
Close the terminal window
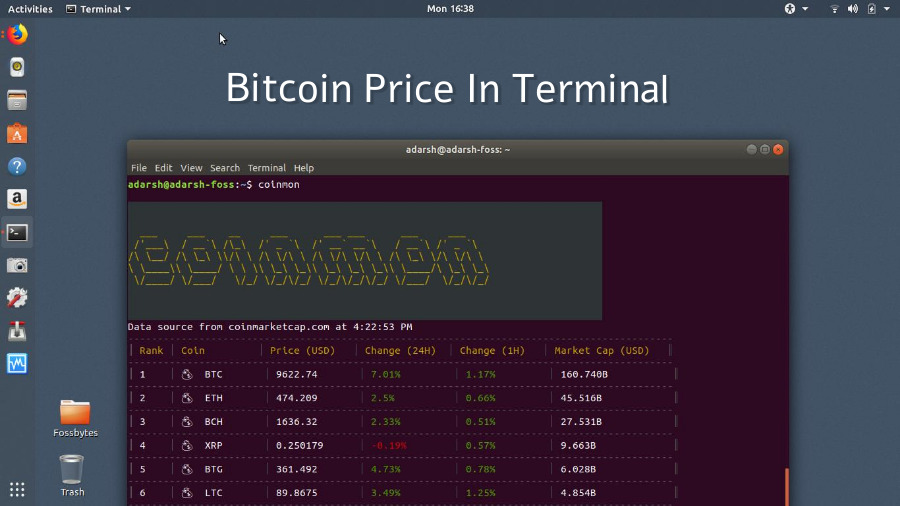point(778,149)
